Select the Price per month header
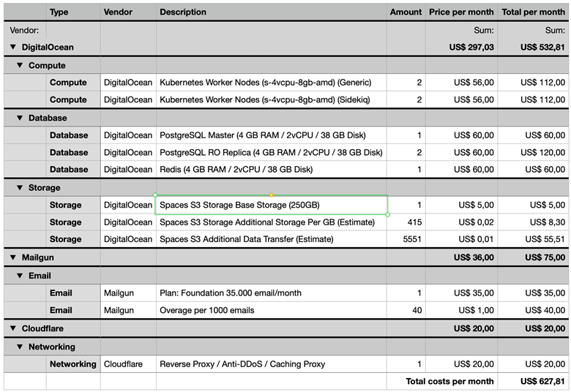The height and width of the screenshot is (392, 571). 461,12
